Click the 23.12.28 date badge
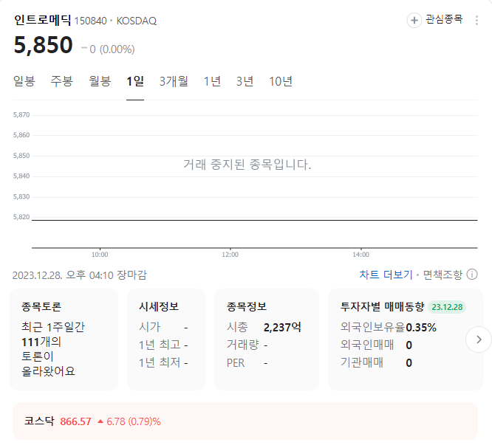This screenshot has width=492, height=448. 447,307
